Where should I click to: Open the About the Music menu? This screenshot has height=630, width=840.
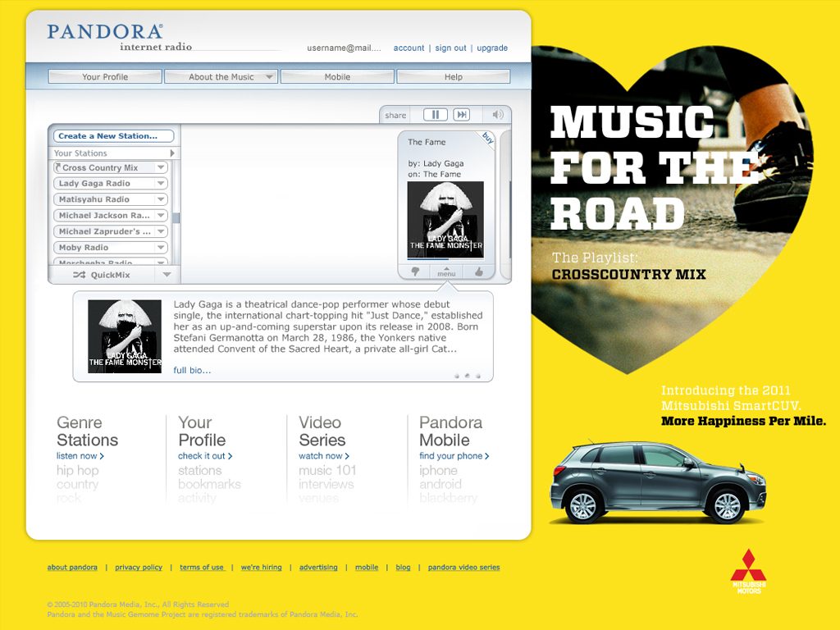[221, 76]
